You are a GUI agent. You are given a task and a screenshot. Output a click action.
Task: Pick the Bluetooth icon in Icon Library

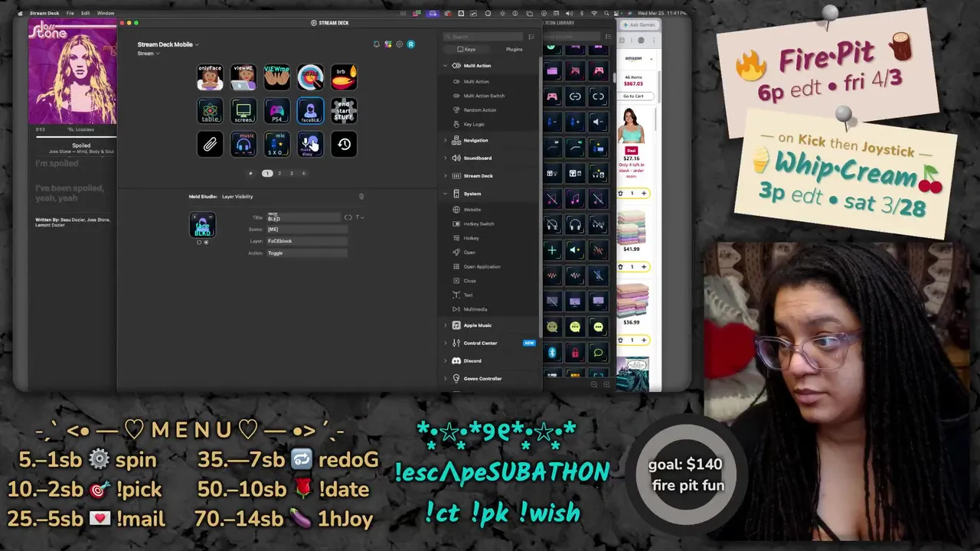(x=552, y=353)
